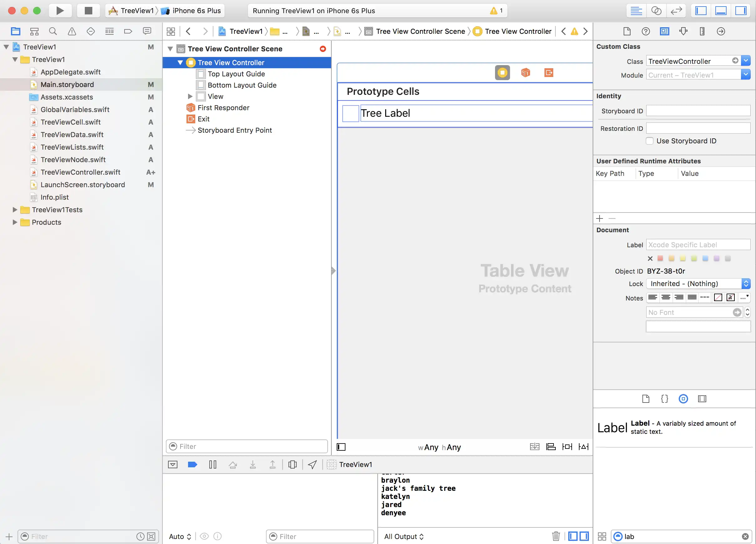Open the Attributes inspector tab

(x=683, y=31)
